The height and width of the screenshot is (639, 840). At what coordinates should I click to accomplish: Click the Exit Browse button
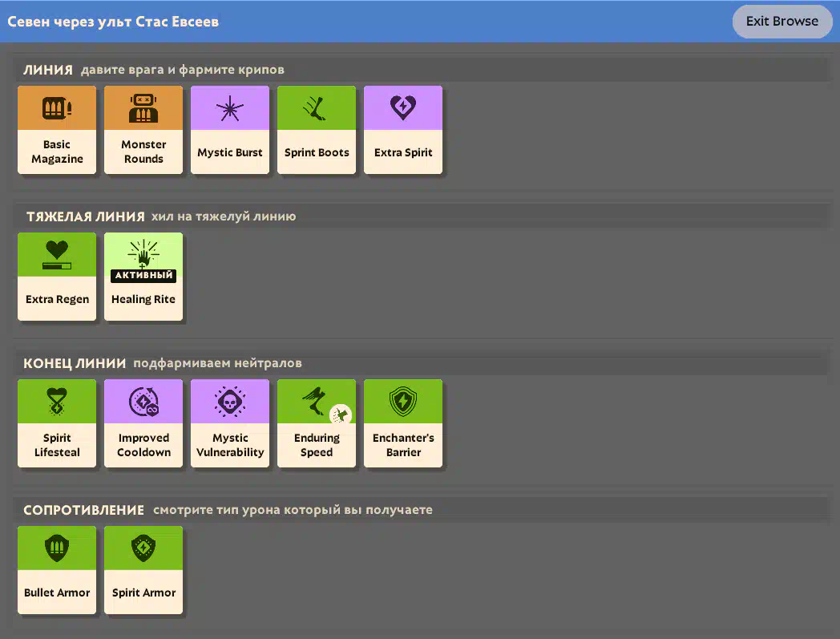tap(782, 22)
